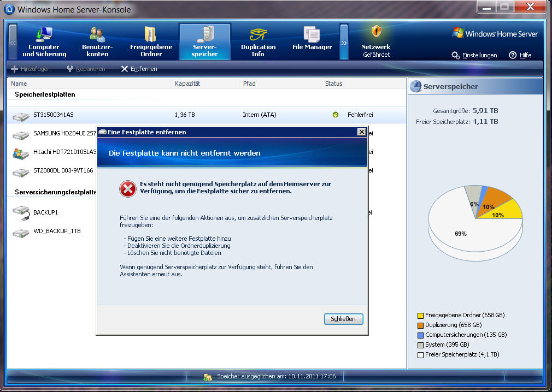Click Gesamtgröße 5,91 TB value
This screenshot has height=392, width=552.
click(485, 110)
